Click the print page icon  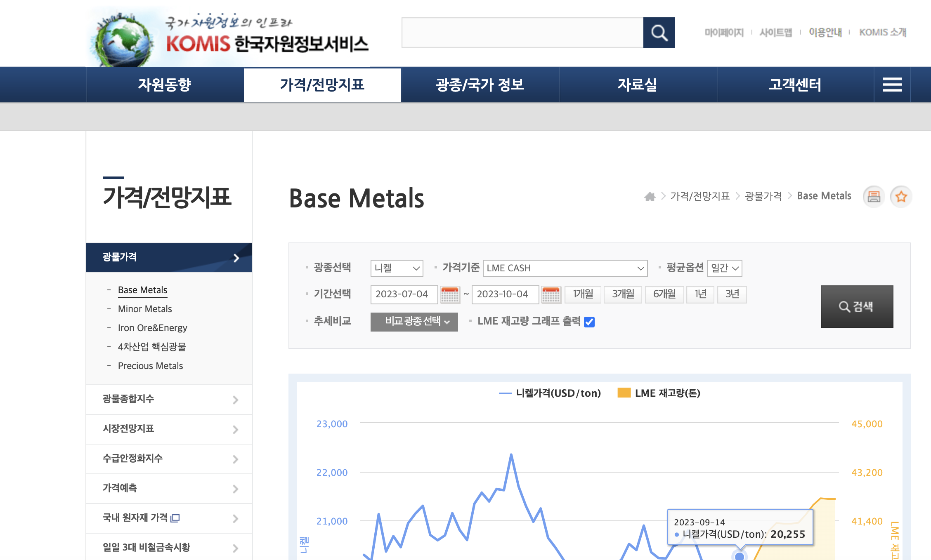tap(874, 197)
